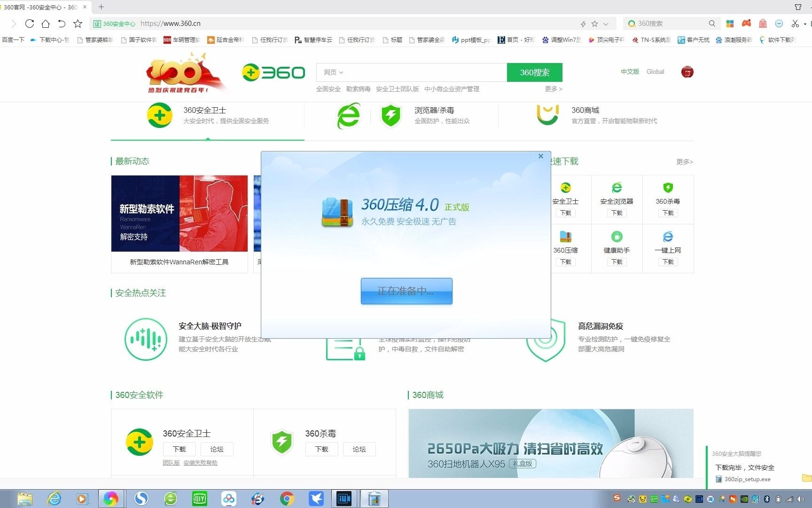Select the 安全卫士 icon in 急速下载 panel
Screen dimensions: 812x508
(x=566, y=188)
